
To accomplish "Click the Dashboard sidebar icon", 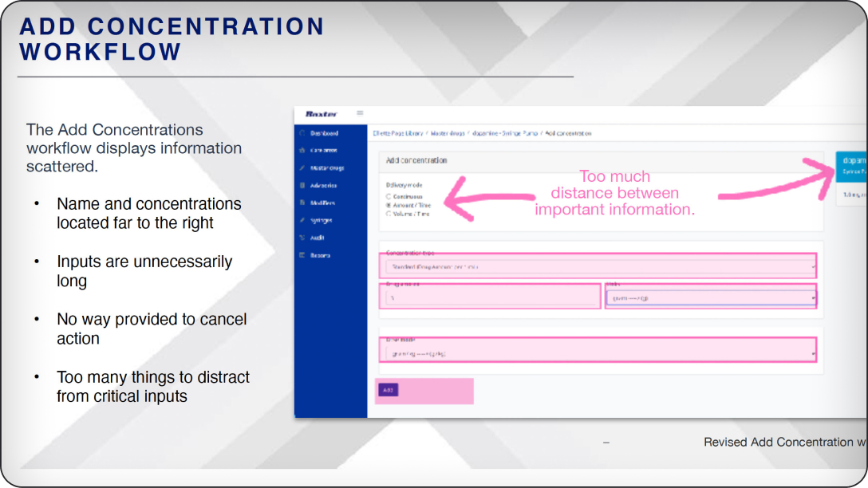I will pos(302,133).
